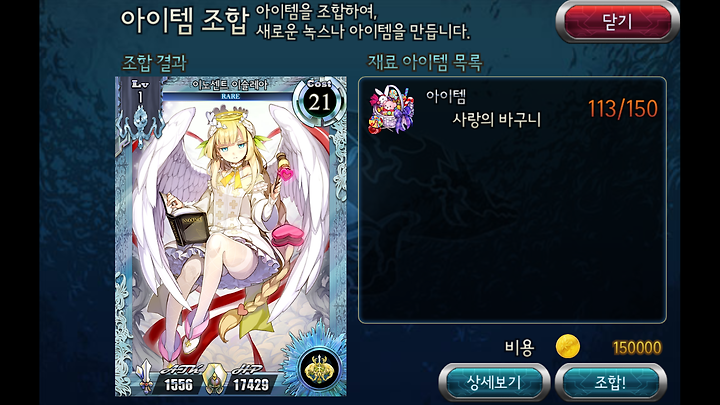The height and width of the screenshot is (405, 720).
Task: Click the shield HP icon
Action: pos(214,379)
